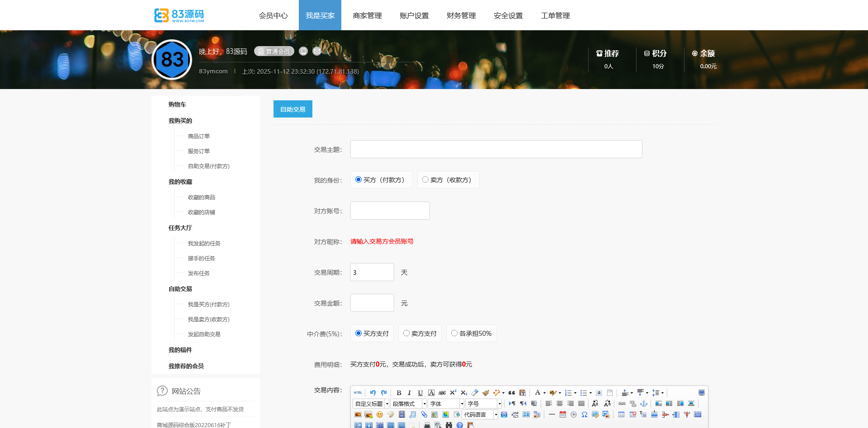Open 收藏的店铺 in the sidebar
The height and width of the screenshot is (428, 868).
pos(202,212)
